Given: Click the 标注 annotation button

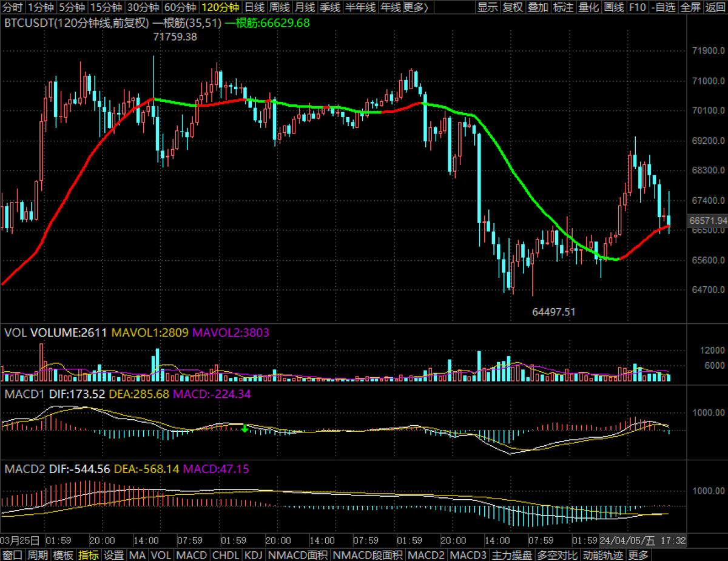Looking at the screenshot, I should 564,7.
